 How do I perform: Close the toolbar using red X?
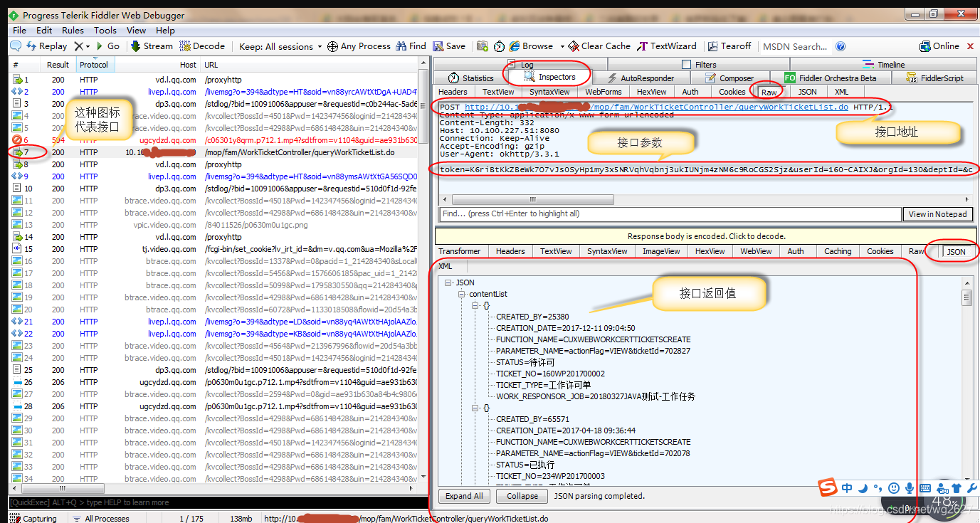coord(971,46)
